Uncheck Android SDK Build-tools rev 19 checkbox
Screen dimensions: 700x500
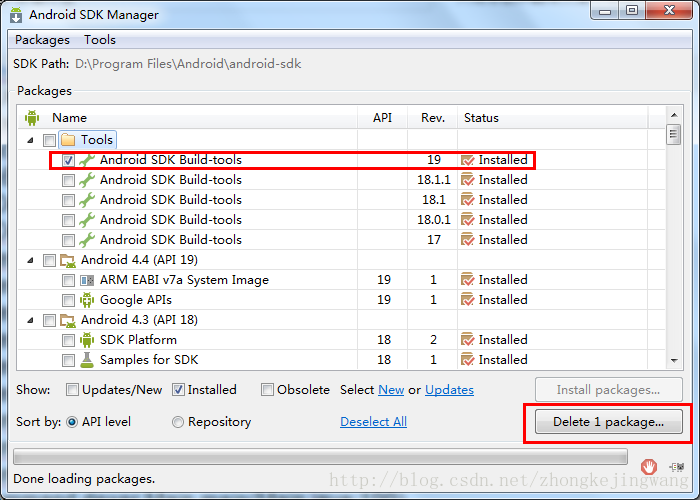point(68,160)
